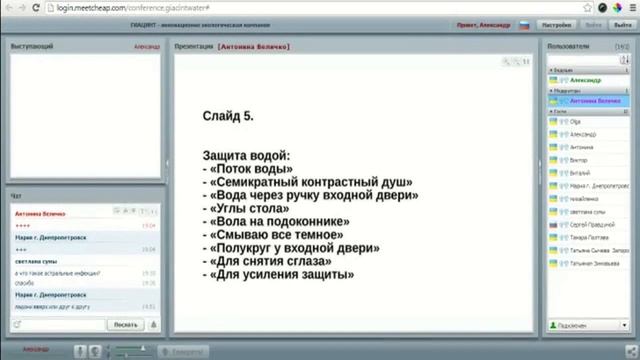The height and width of the screenshot is (360, 640).
Task: Click the flag icon next to Olga
Action: click(553, 121)
